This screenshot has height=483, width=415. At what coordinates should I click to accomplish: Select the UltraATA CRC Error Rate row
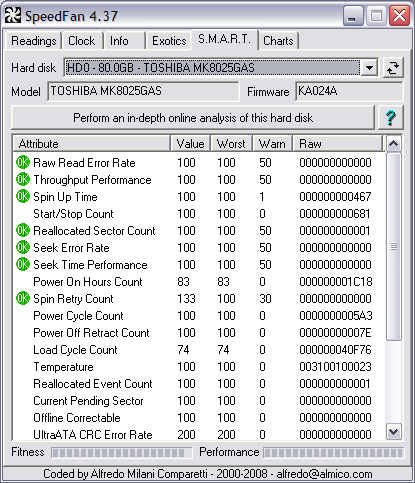click(x=199, y=434)
